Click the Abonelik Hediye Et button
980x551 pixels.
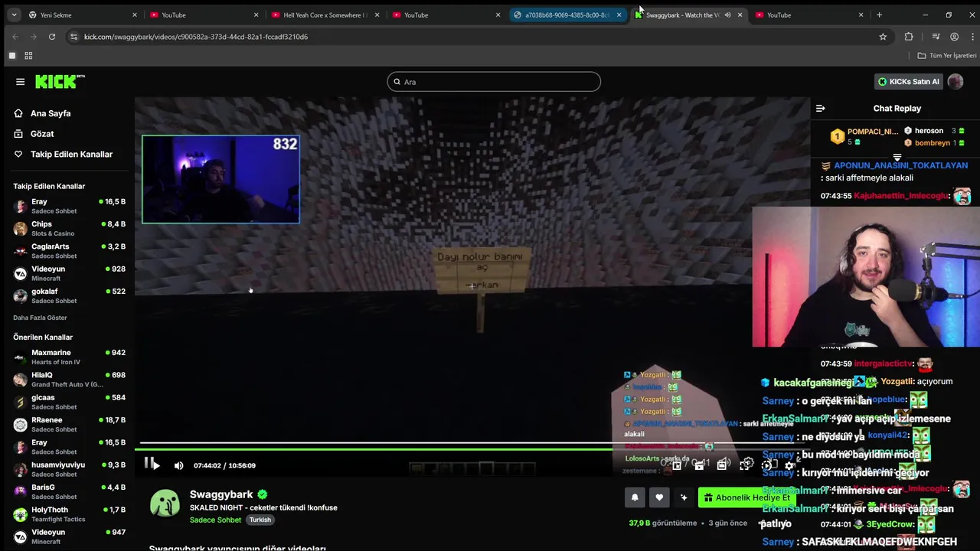tap(746, 497)
